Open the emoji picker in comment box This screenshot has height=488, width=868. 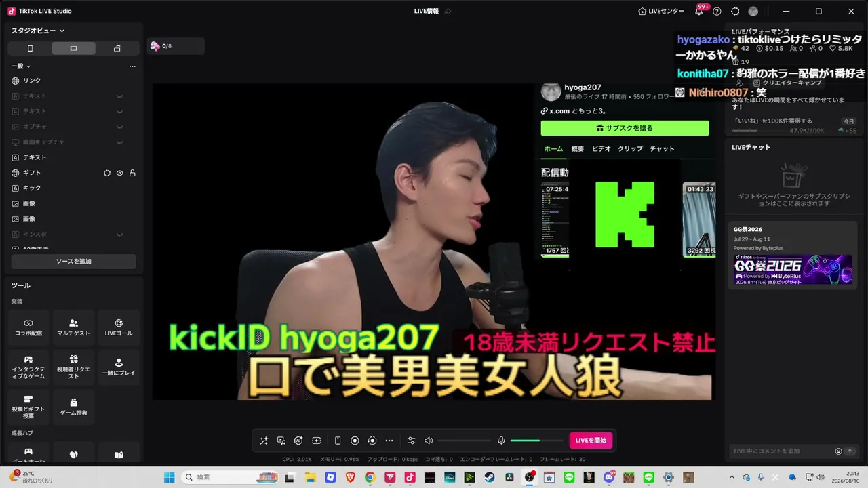838,451
